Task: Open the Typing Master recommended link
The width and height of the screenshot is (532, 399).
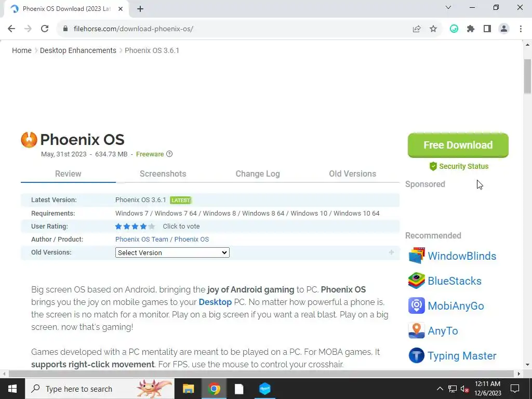Action: point(462,355)
